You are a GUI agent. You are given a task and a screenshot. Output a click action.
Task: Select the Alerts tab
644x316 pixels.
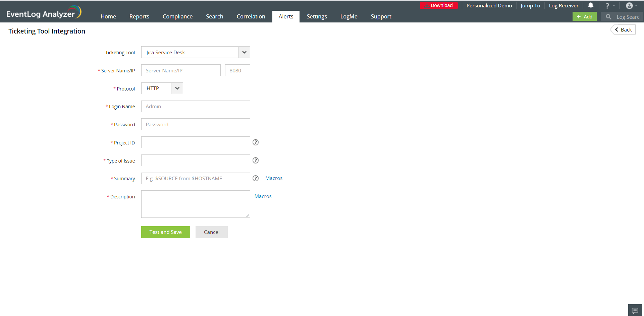pyautogui.click(x=286, y=16)
